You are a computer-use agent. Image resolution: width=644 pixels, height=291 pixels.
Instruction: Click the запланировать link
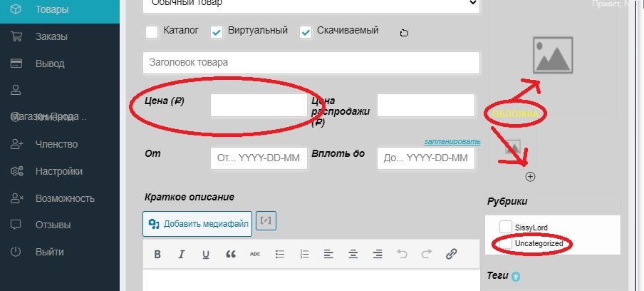452,141
